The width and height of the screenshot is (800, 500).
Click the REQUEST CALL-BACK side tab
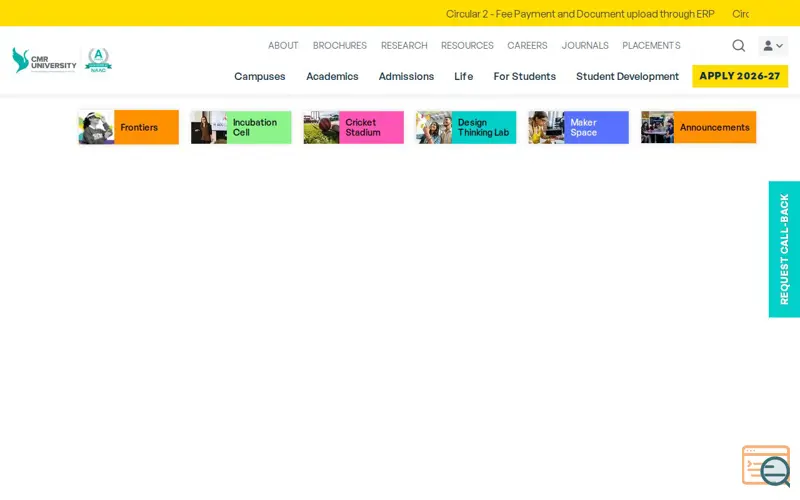(x=784, y=249)
